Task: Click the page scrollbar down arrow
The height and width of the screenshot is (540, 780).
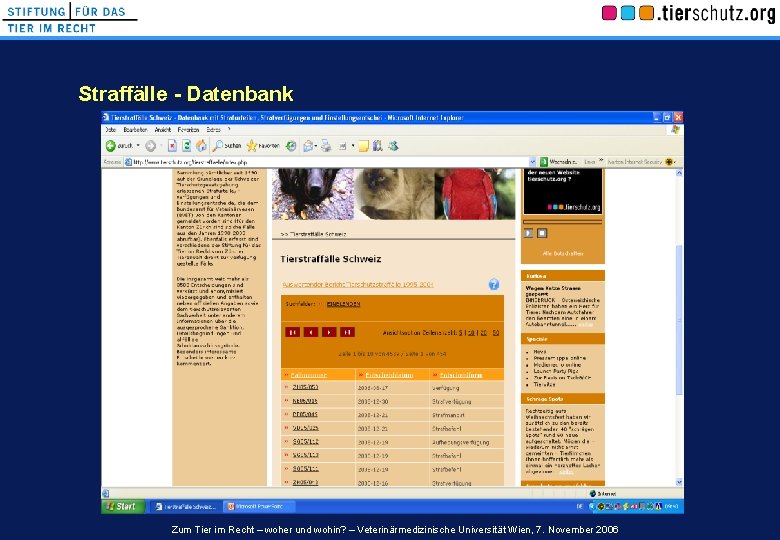Action: coord(680,482)
